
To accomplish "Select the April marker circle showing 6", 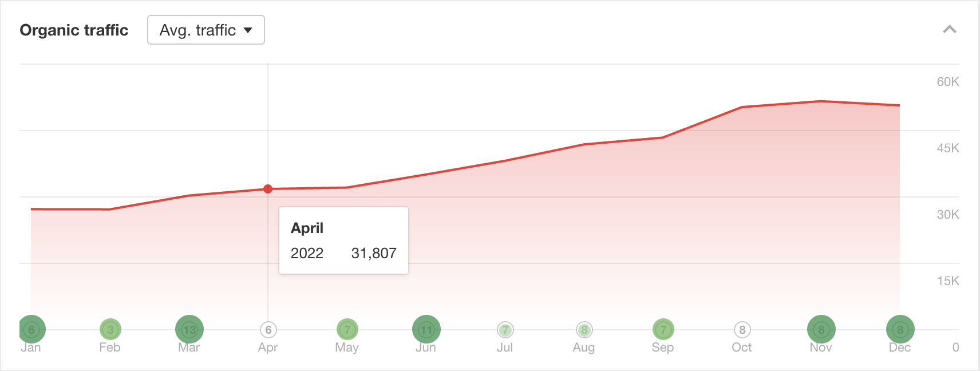I will pos(268,328).
